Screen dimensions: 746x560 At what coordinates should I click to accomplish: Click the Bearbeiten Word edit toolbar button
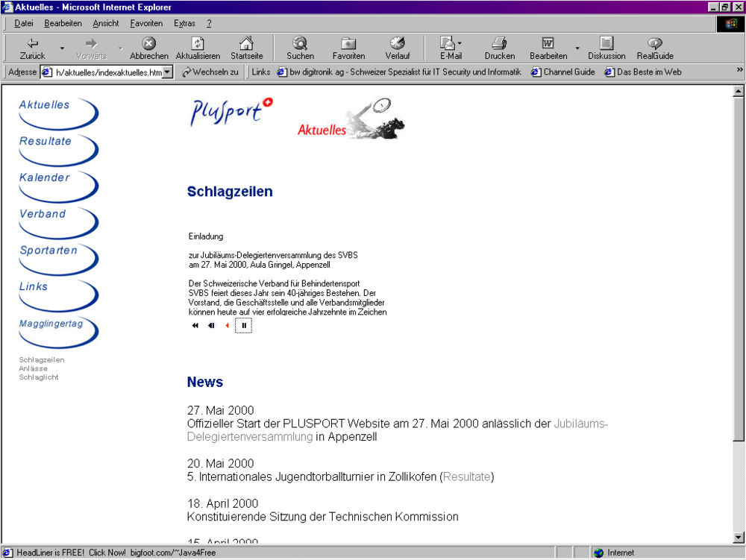548,48
